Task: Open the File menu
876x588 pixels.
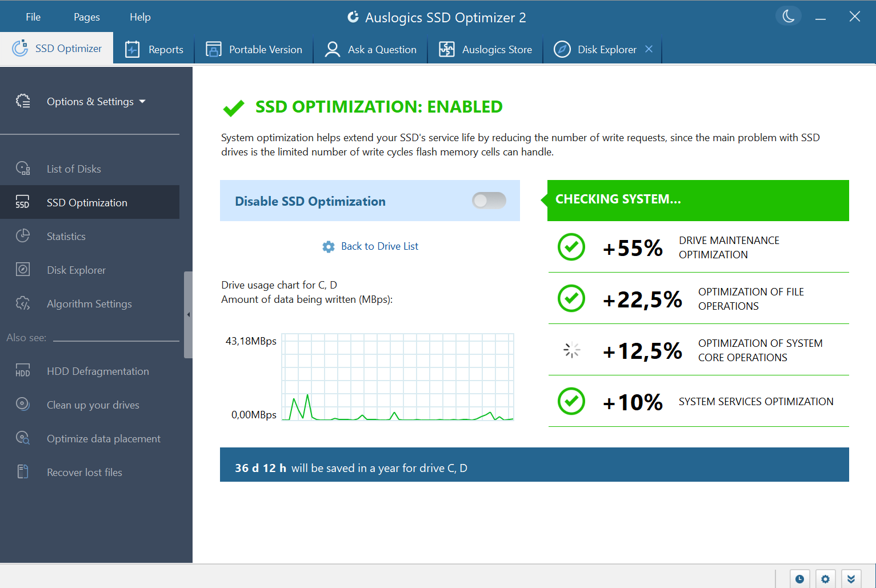Action: [33, 17]
